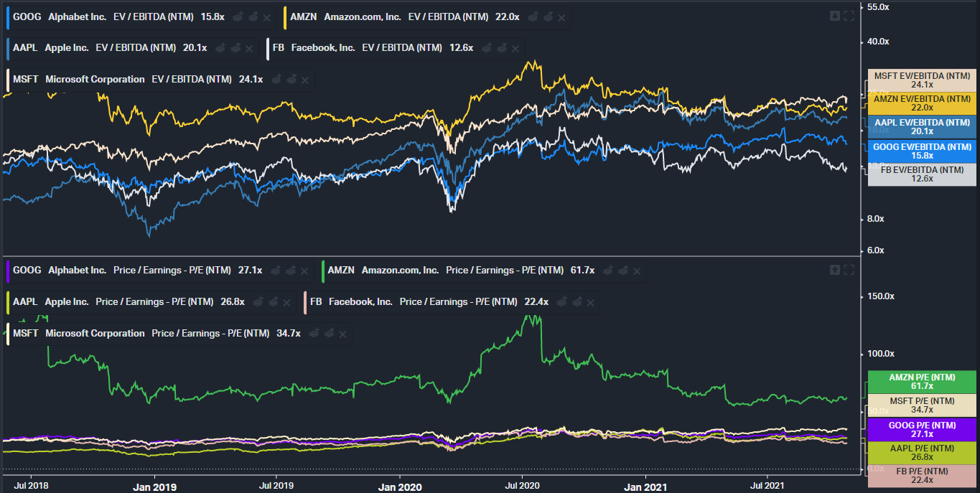Click the '55.0x' tick on the price scale
Image resolution: width=980 pixels, height=493 pixels.
tap(879, 7)
